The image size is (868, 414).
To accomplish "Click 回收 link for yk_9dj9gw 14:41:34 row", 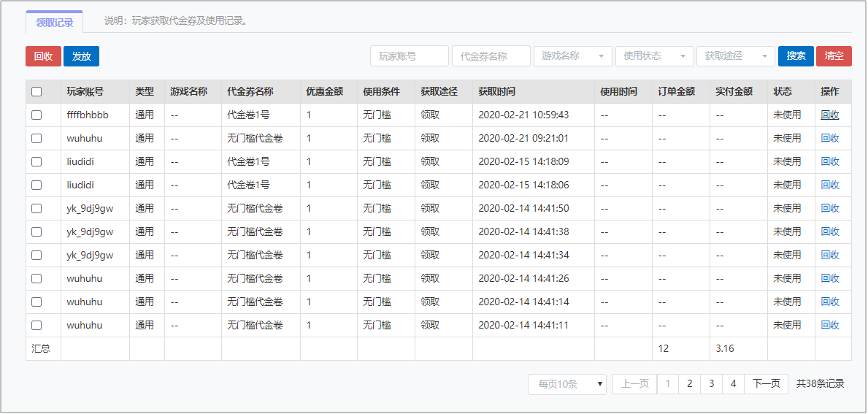I will pos(830,255).
